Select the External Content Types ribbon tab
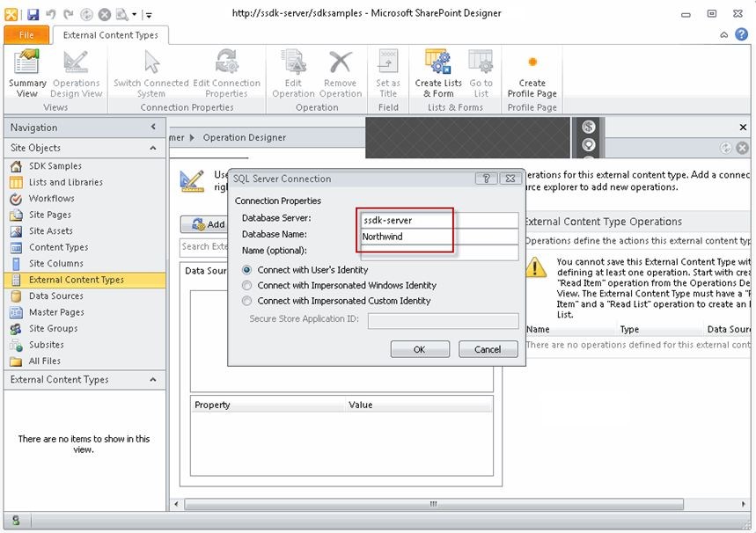 110,35
